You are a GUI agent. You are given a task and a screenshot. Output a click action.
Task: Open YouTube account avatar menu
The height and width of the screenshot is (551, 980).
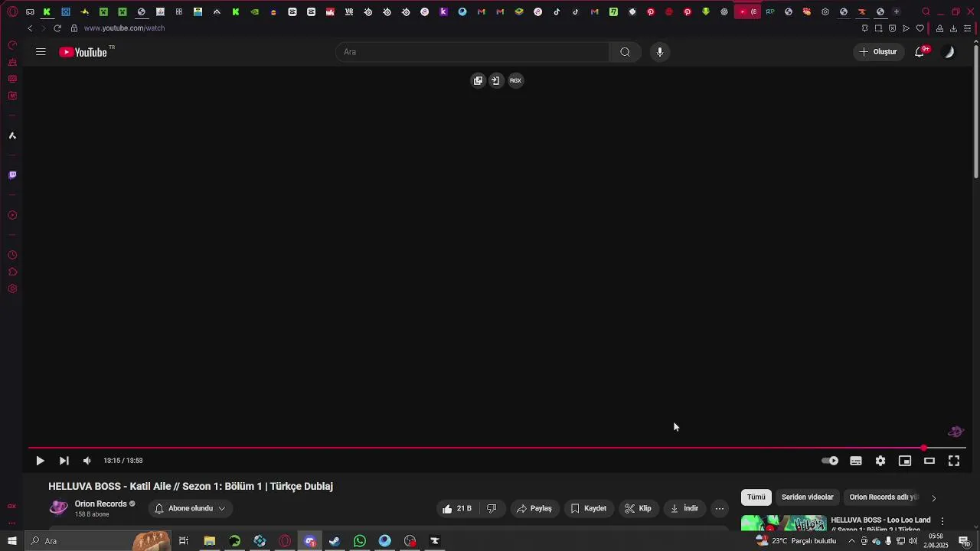pyautogui.click(x=949, y=52)
